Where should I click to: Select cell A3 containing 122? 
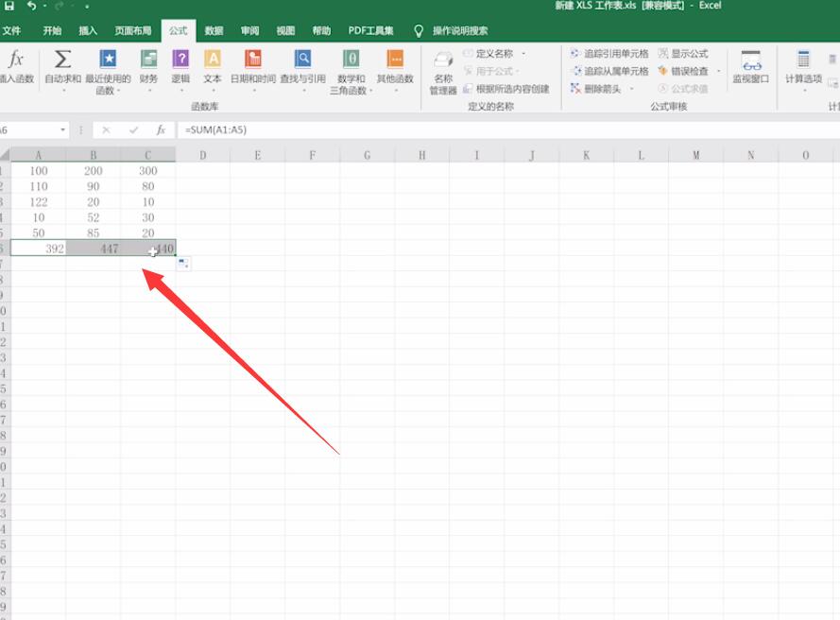pyautogui.click(x=38, y=202)
